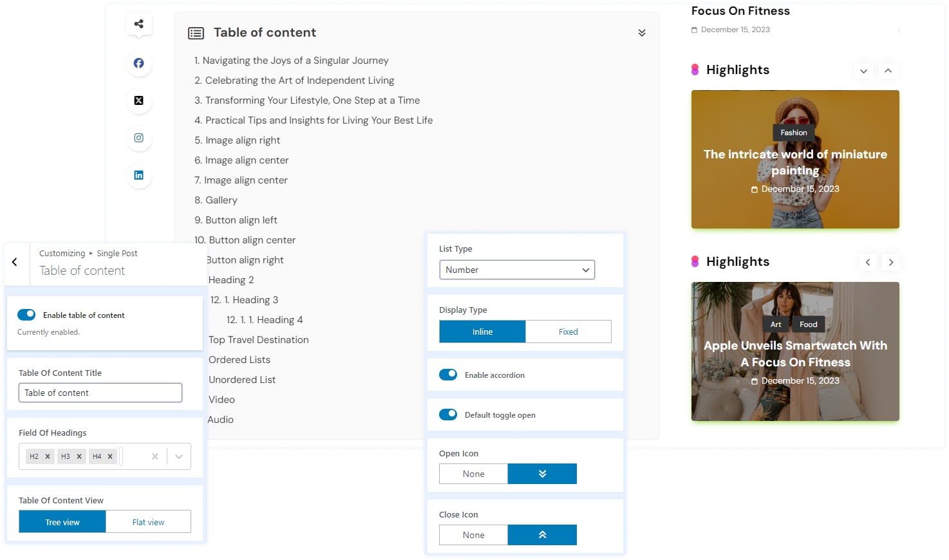The height and width of the screenshot is (560, 949).
Task: Turn off the Enable accordion switch
Action: coord(448,375)
